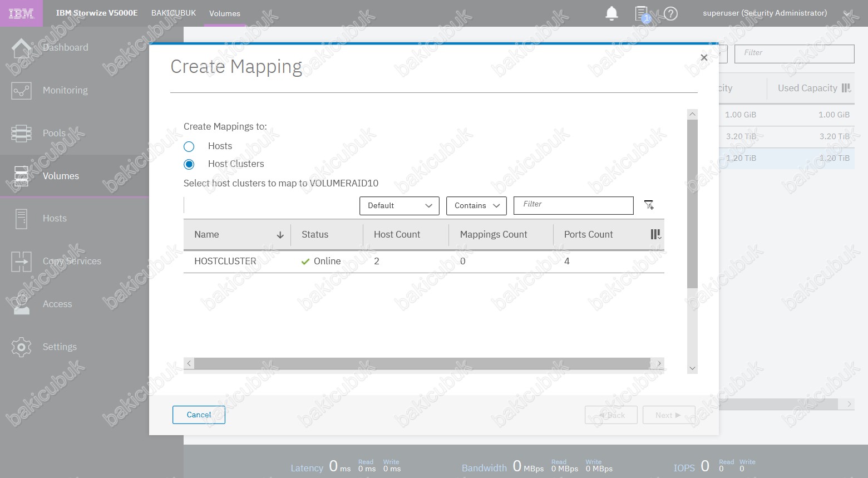Open Dashboard menu item
The image size is (868, 478).
65,48
